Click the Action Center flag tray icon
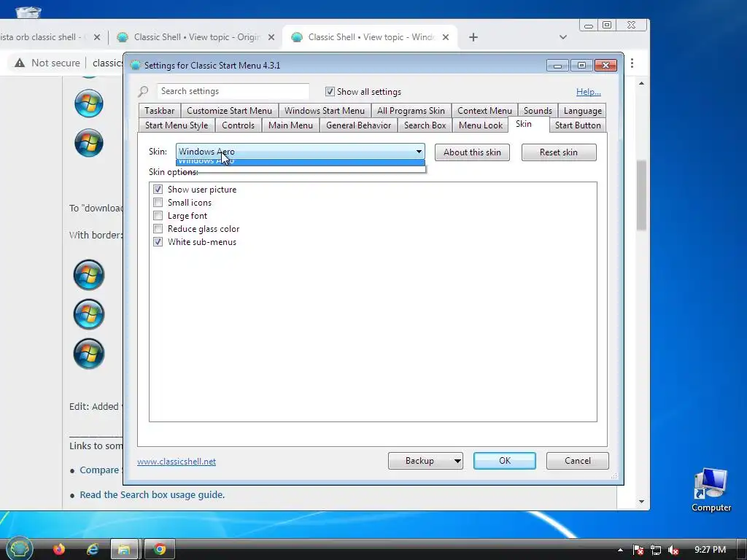Viewport: 747px width, 560px height. (638, 550)
